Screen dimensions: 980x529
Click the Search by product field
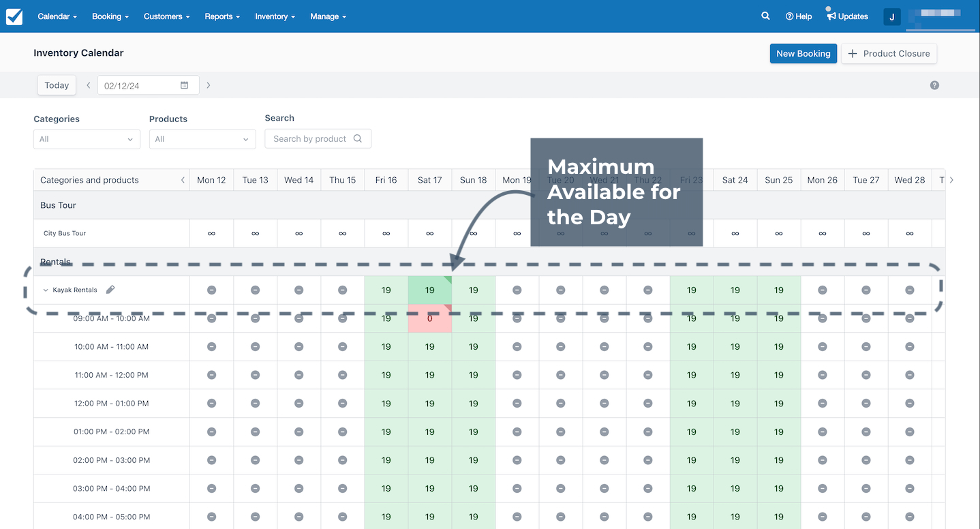point(318,138)
